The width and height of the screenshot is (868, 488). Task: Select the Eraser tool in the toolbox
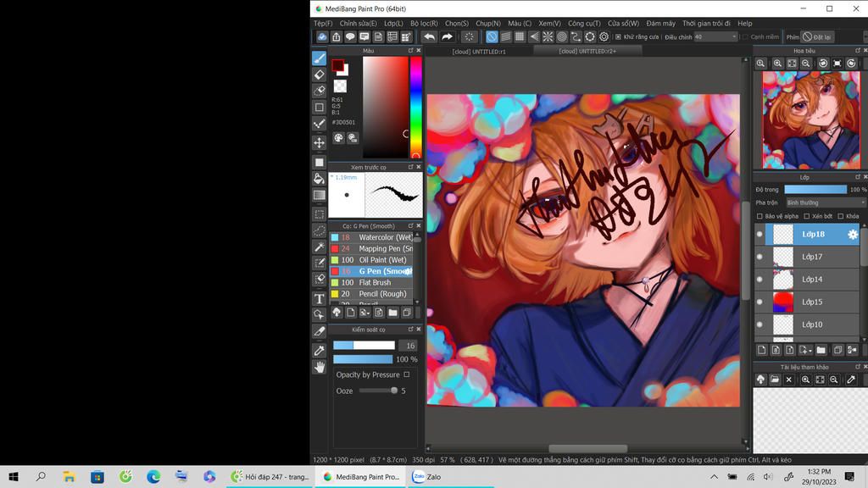tap(320, 75)
